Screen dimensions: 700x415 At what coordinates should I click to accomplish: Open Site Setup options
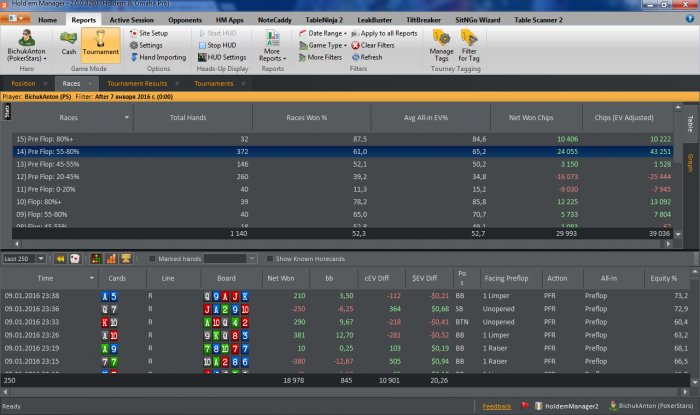[x=149, y=33]
